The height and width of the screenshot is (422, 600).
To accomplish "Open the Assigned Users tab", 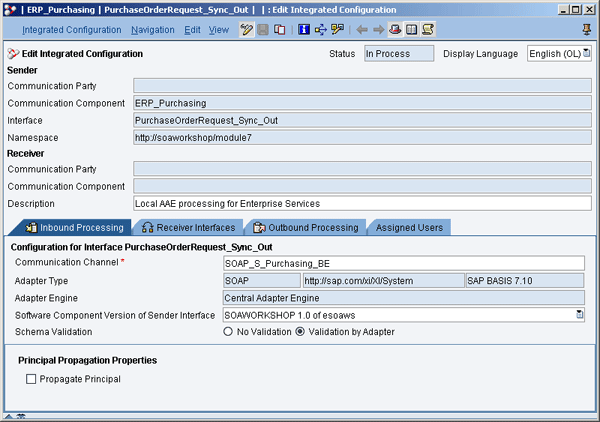I will tap(409, 227).
